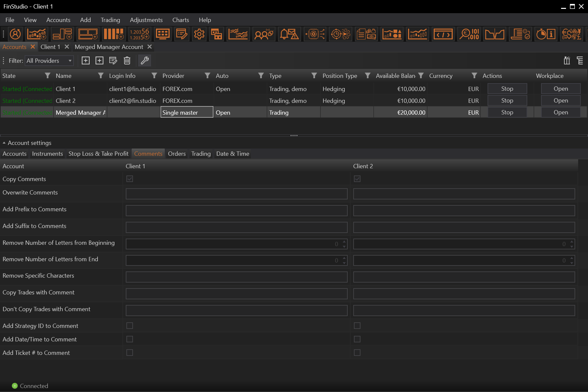Image resolution: width=588 pixels, height=392 pixels.
Task: Toggle Add Date/Time to Comment for Client 2
Action: coord(357,339)
